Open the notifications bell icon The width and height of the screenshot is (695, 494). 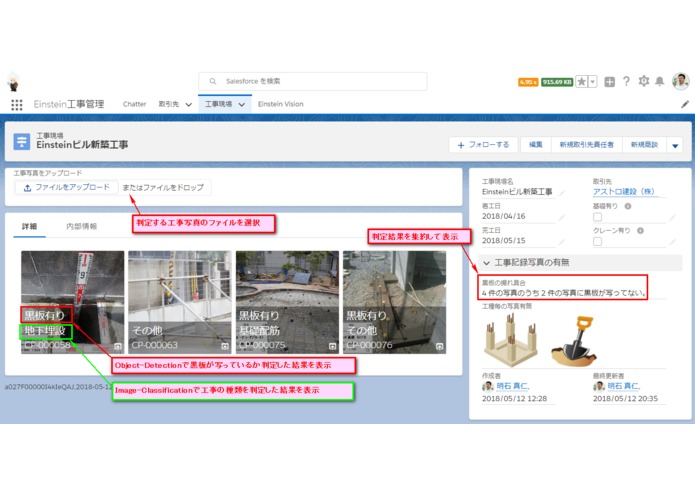point(660,81)
